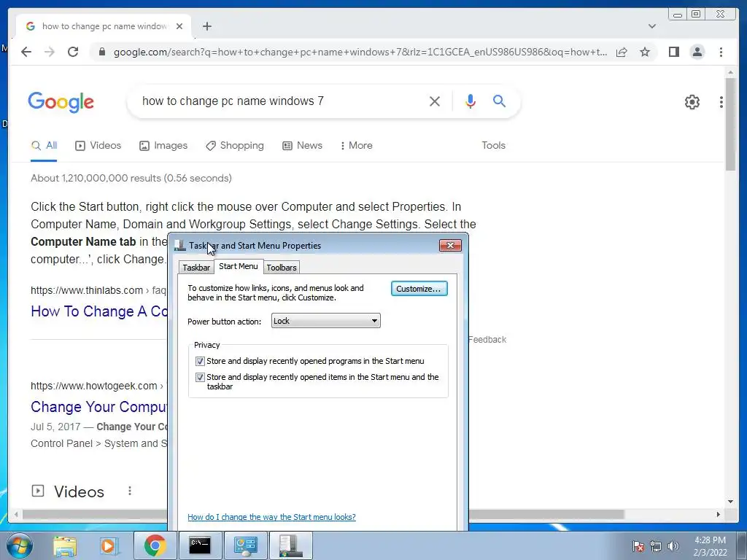The width and height of the screenshot is (747, 560).
Task: Open clock showing 4:28 PM
Action: coord(710,546)
